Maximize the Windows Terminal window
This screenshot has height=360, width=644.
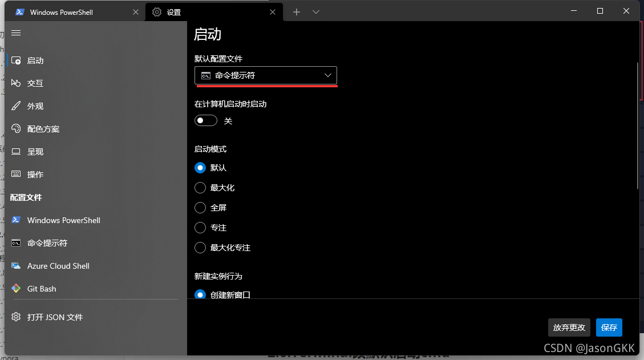point(600,11)
